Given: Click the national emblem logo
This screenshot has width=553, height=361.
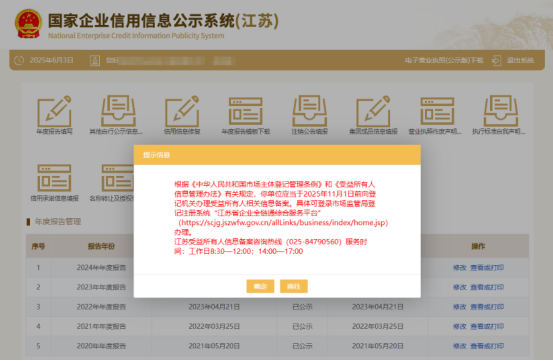Looking at the screenshot, I should tap(28, 24).
